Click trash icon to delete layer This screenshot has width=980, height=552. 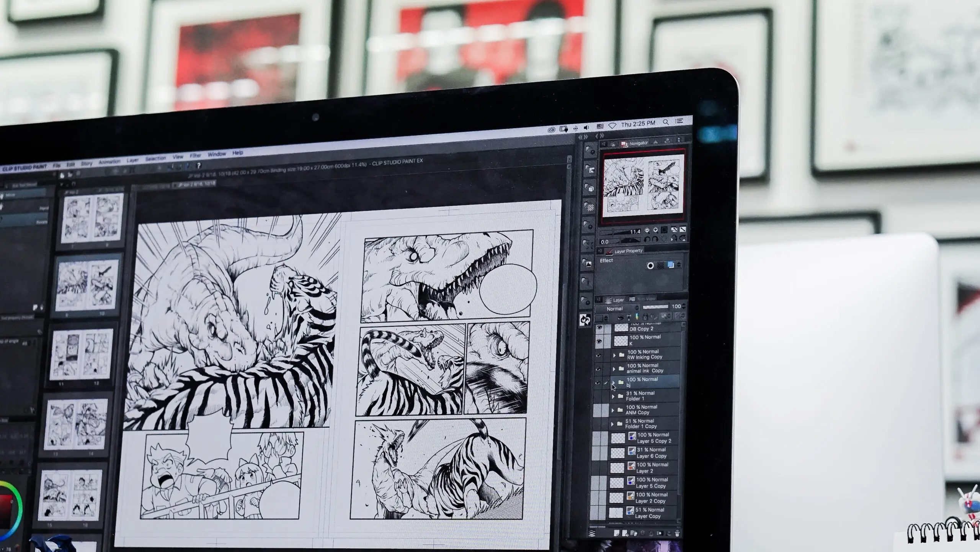point(677,533)
